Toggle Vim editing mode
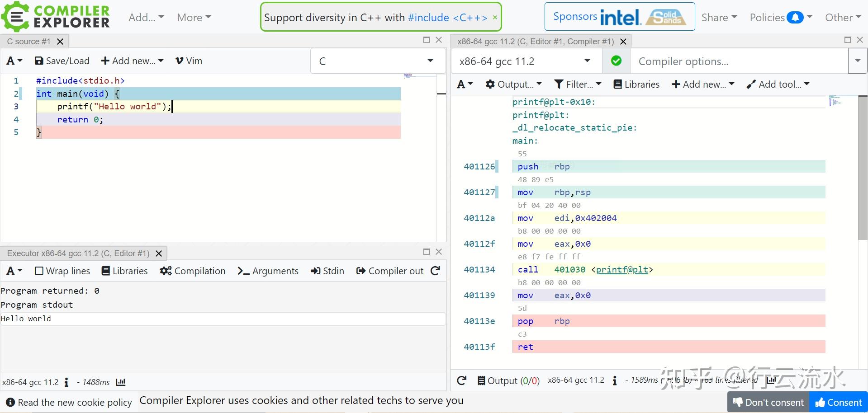The image size is (868, 413). point(189,61)
